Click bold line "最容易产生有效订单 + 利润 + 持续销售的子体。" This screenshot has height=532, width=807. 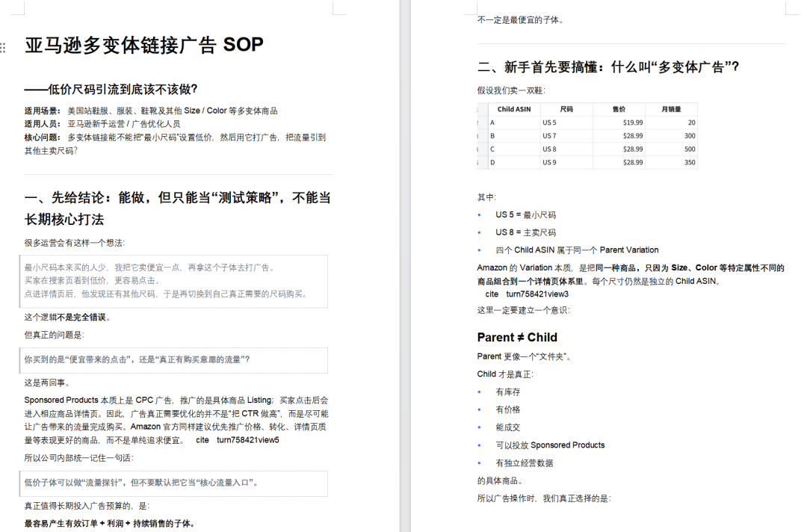point(110,524)
